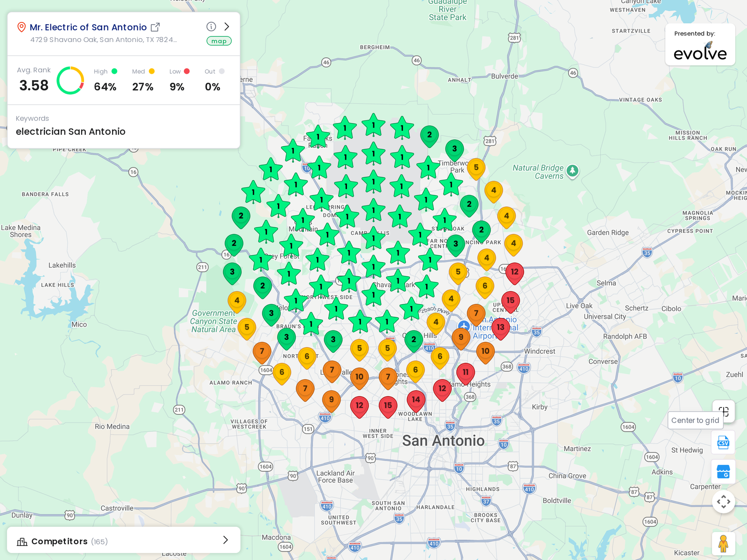The width and height of the screenshot is (747, 560).
Task: Click the red location pin icon by title
Action: pos(21,27)
